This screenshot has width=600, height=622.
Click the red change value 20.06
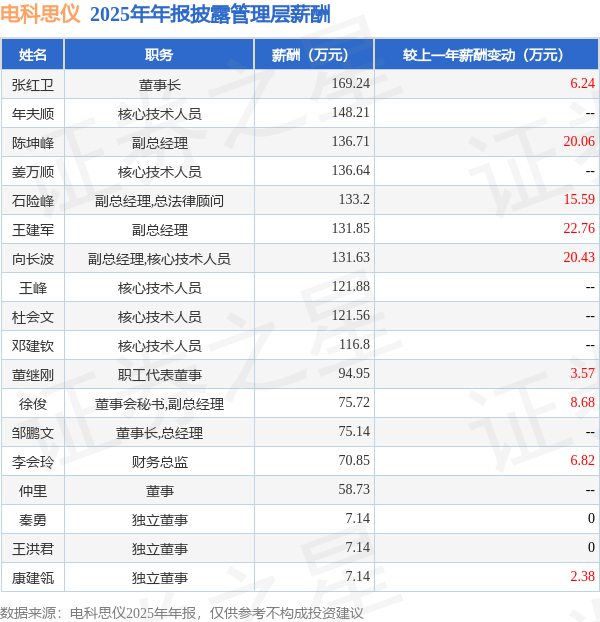click(579, 141)
